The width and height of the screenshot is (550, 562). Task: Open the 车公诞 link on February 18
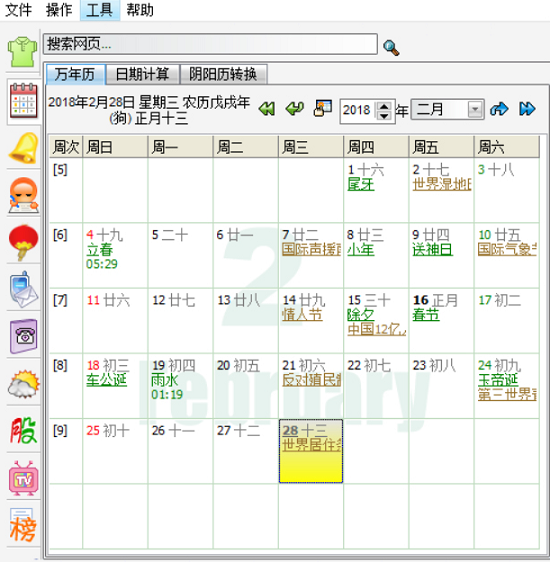point(106,380)
